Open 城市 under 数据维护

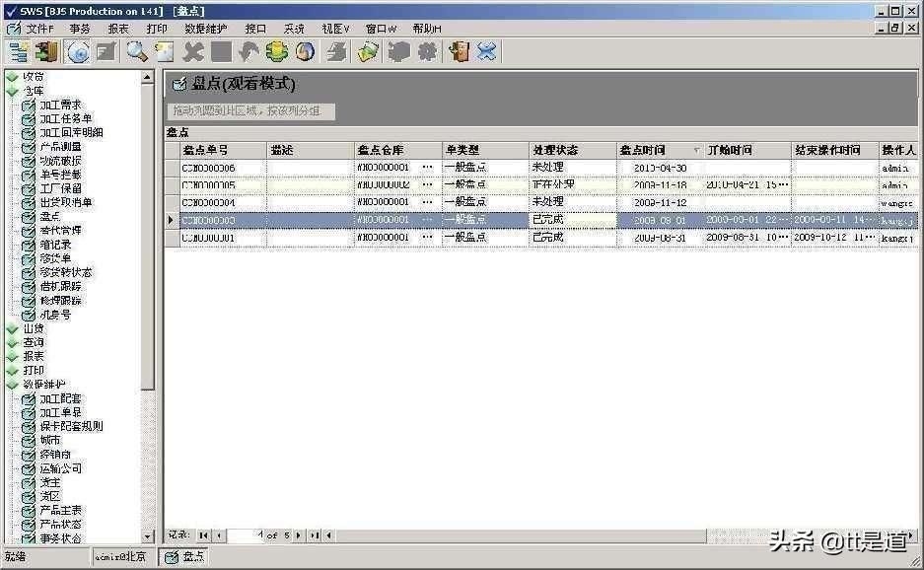[49, 441]
